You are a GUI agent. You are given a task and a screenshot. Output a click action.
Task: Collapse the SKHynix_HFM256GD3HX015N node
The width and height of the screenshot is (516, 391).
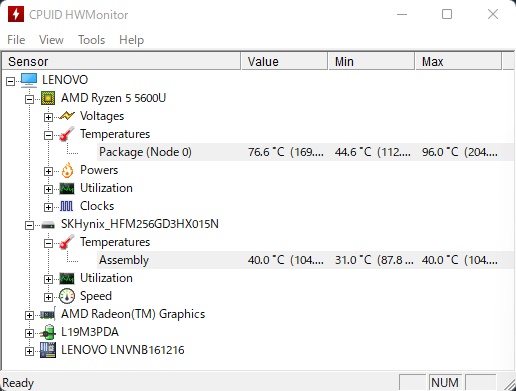pyautogui.click(x=29, y=225)
